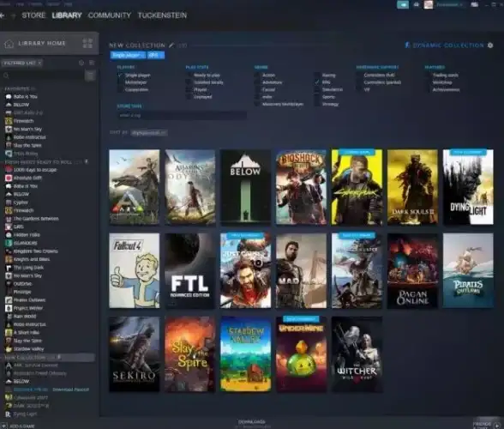Check the VR hardware support checkbox
Viewport: 504px width, 429px height.
(x=359, y=90)
